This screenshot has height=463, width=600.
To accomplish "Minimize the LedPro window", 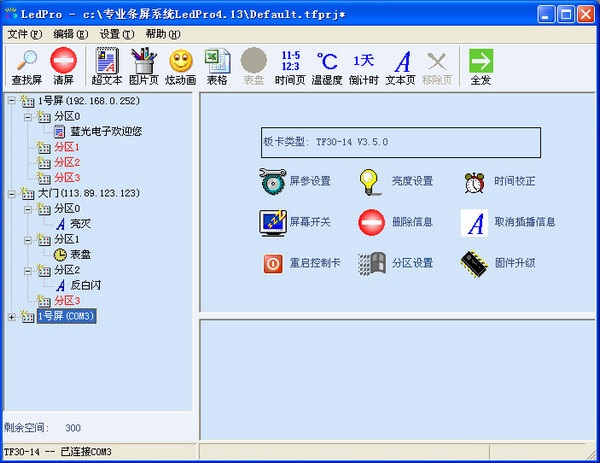I will pyautogui.click(x=546, y=15).
